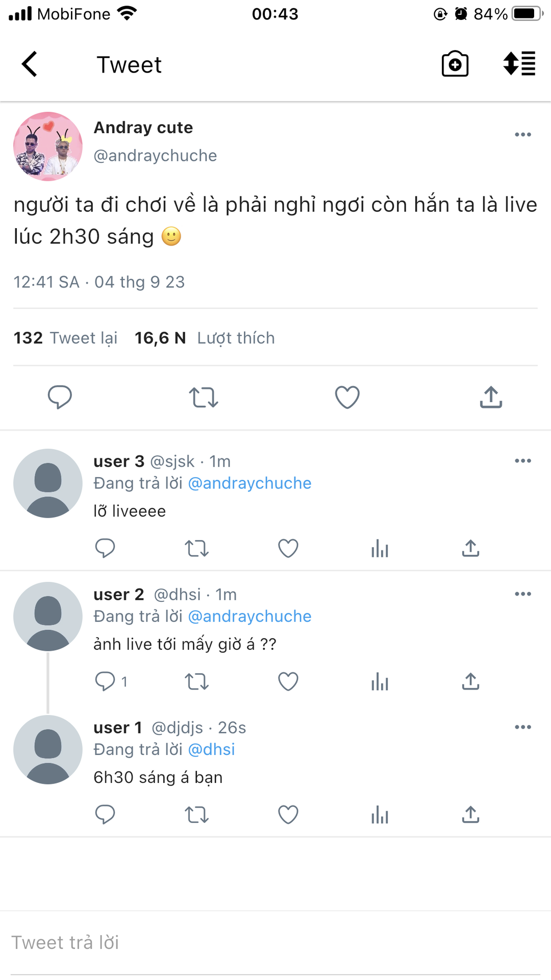
Task: Open the 132 Tweet lại list
Action: point(65,338)
